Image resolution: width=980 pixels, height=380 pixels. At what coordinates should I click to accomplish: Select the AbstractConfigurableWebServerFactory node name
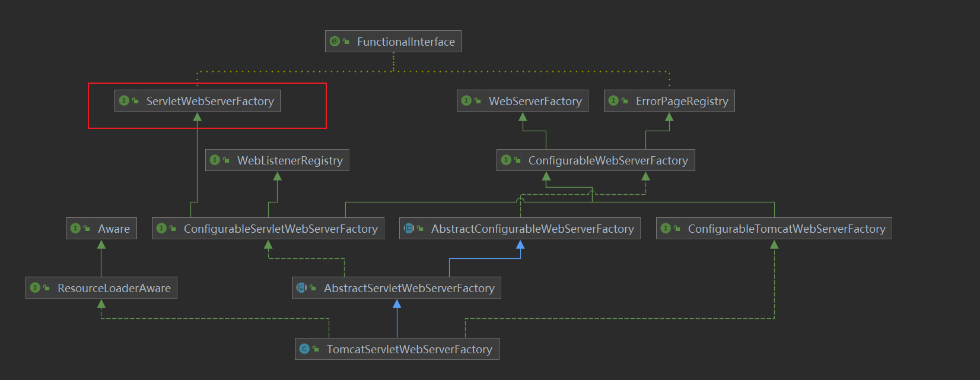pyautogui.click(x=532, y=229)
